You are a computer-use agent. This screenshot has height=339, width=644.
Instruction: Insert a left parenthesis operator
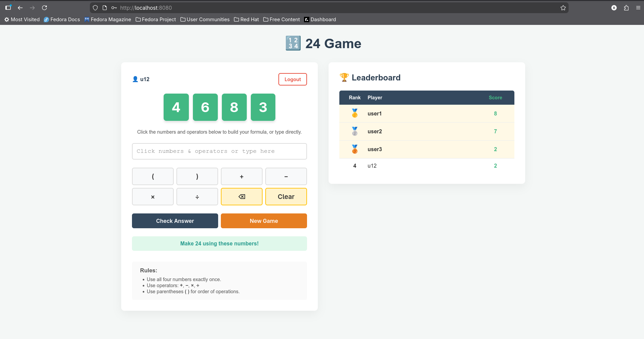tap(153, 176)
